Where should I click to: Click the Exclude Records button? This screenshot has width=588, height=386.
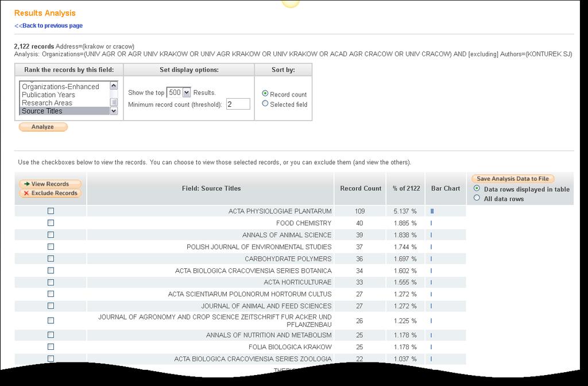tap(51, 193)
